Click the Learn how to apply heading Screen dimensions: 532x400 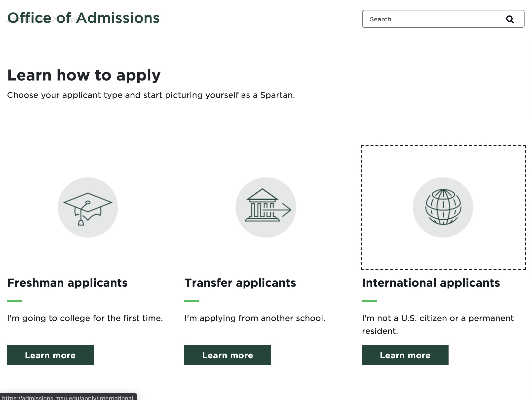tap(84, 75)
